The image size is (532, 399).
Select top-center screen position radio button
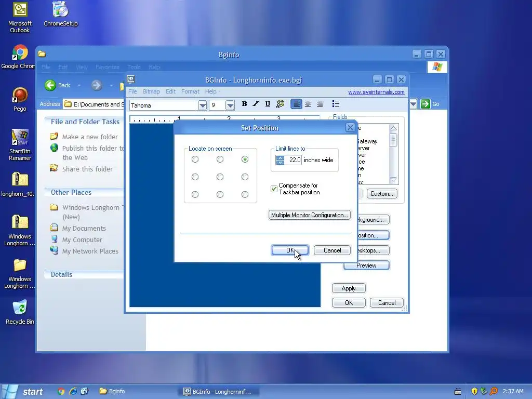220,159
